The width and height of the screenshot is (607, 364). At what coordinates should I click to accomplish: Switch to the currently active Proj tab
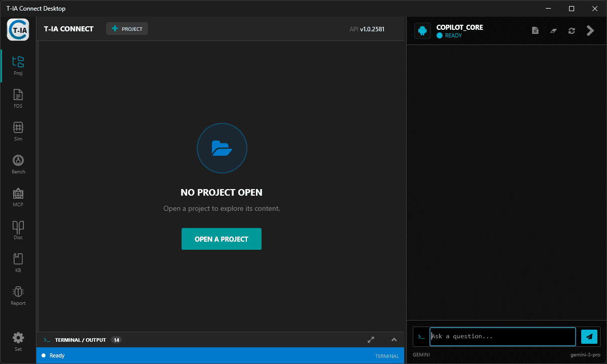click(x=18, y=65)
